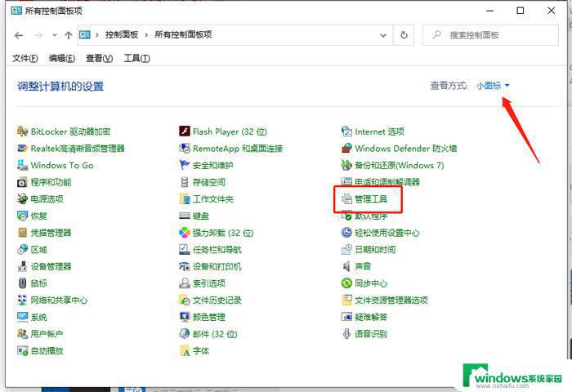Expand chevron after 控制面板 breadcrumb
The height and width of the screenshot is (392, 572).
click(x=146, y=35)
